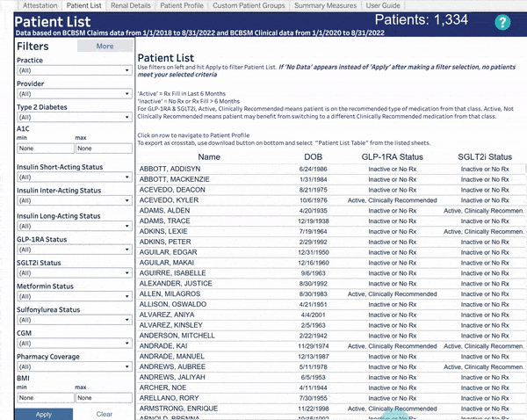This screenshot has width=527, height=420.
Task: Click ANDREWS, AUBREE name
Action: point(172,367)
